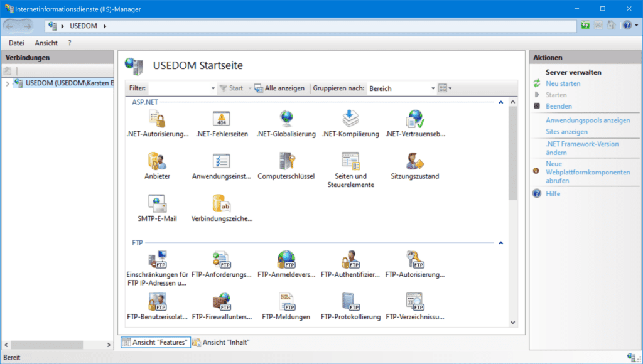Open the help icon dropdown arrow

click(637, 25)
